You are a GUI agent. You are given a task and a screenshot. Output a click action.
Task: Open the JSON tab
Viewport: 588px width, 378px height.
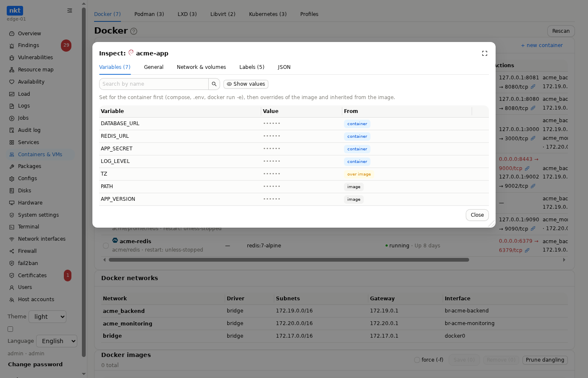coord(284,67)
